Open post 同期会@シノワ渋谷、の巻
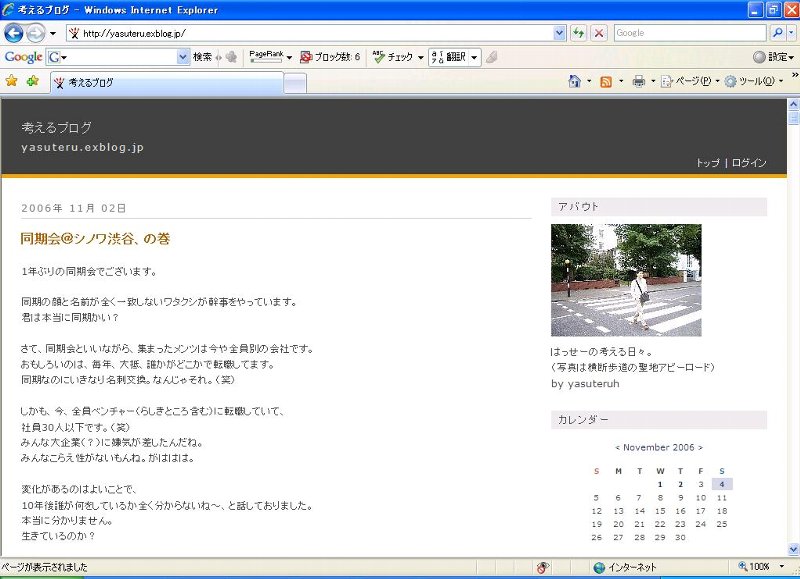This screenshot has height=579, width=800. point(95,239)
